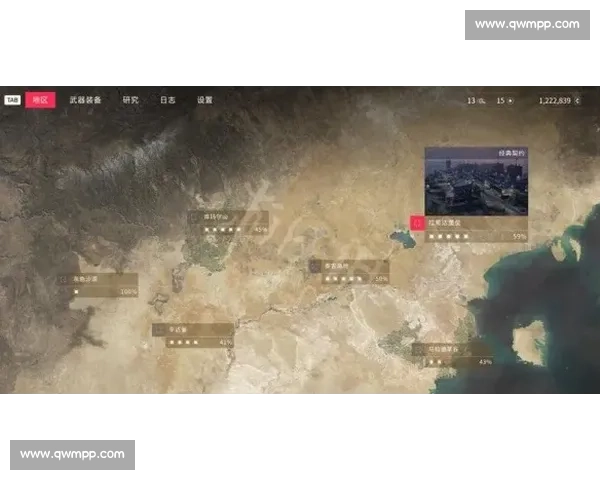Click the 59% region progress bar
Image resolution: width=600 pixels, height=480 pixels.
tap(476, 237)
